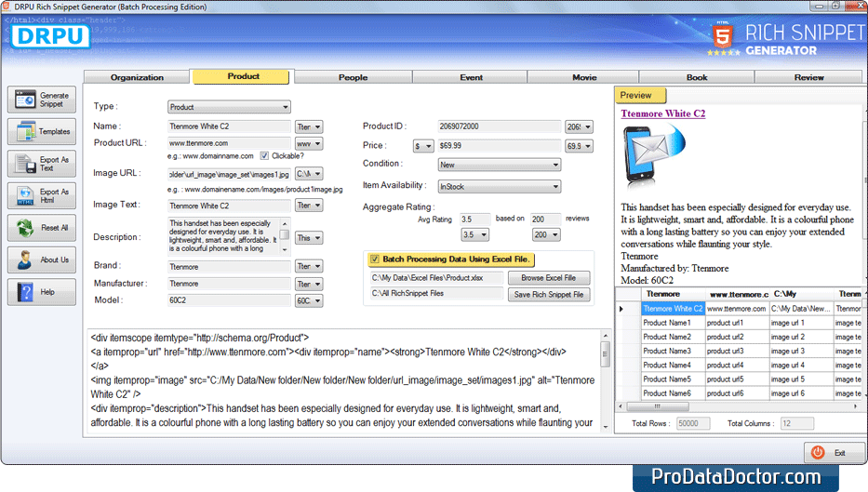Select the Product tab
868x492 pixels.
point(243,76)
